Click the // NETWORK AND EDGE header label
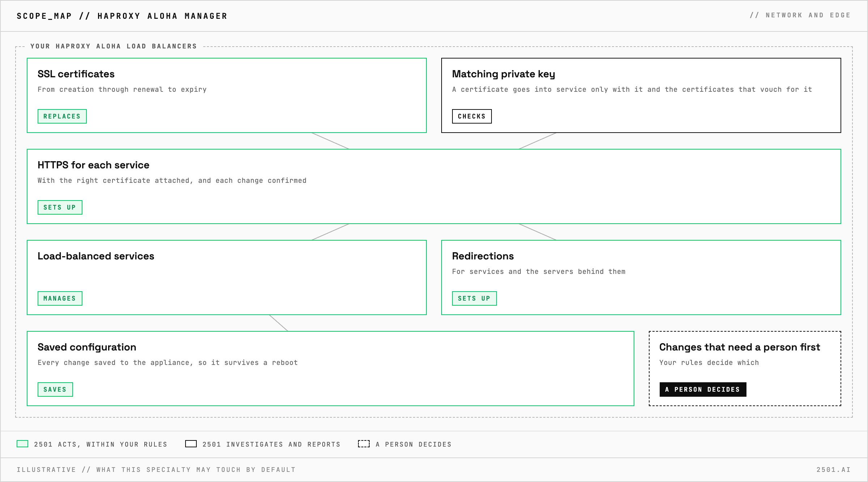This screenshot has width=868, height=482. (x=800, y=15)
